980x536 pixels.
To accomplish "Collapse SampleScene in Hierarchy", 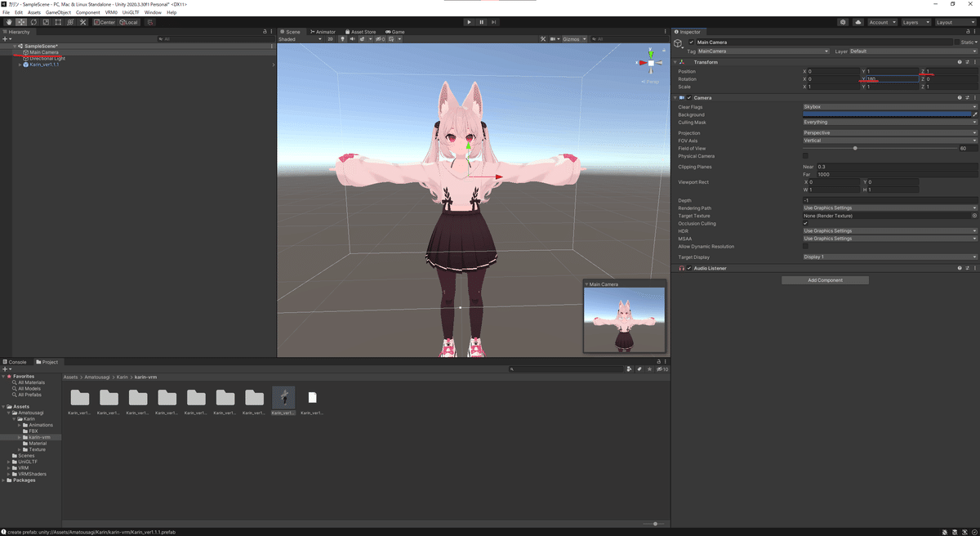I will 15,46.
